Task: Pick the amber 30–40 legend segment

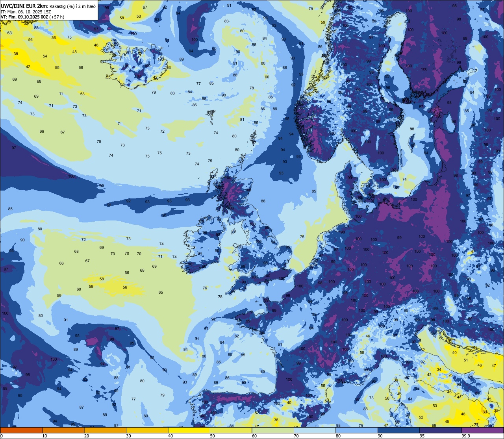Action: [147, 430]
